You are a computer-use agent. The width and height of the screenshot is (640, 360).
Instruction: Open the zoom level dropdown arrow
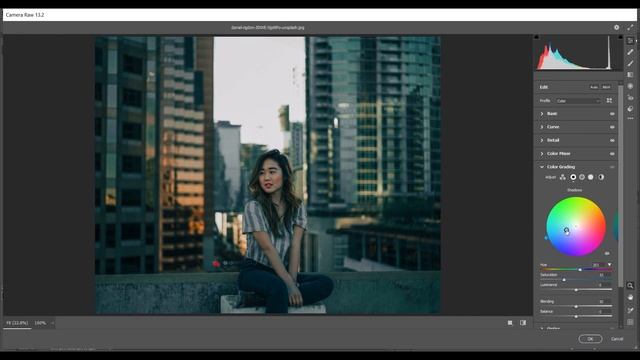coord(52,323)
